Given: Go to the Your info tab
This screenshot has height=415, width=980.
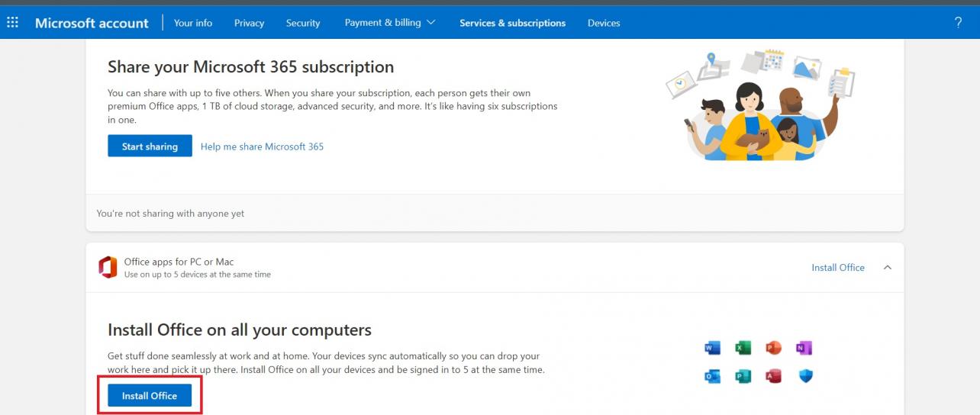Looking at the screenshot, I should [193, 23].
